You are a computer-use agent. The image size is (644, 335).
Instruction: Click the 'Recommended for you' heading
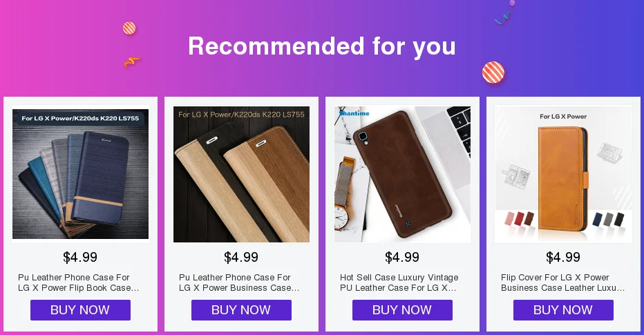(322, 46)
